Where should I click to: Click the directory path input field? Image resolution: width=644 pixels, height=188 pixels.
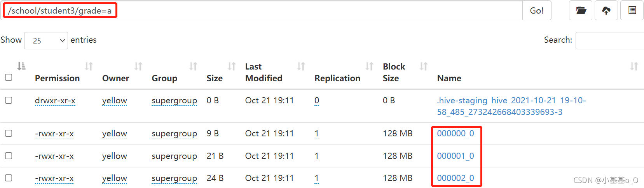pyautogui.click(x=311, y=10)
